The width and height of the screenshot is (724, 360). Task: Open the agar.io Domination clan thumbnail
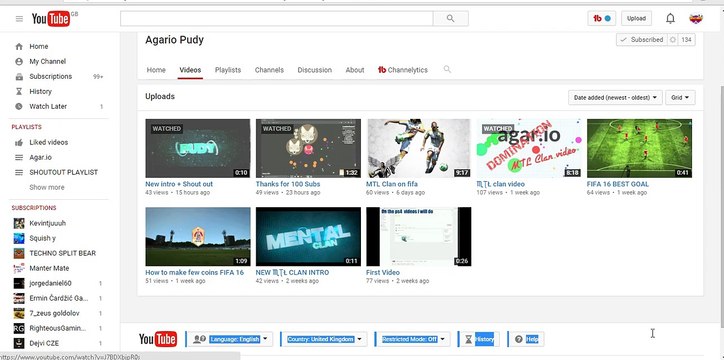529,148
